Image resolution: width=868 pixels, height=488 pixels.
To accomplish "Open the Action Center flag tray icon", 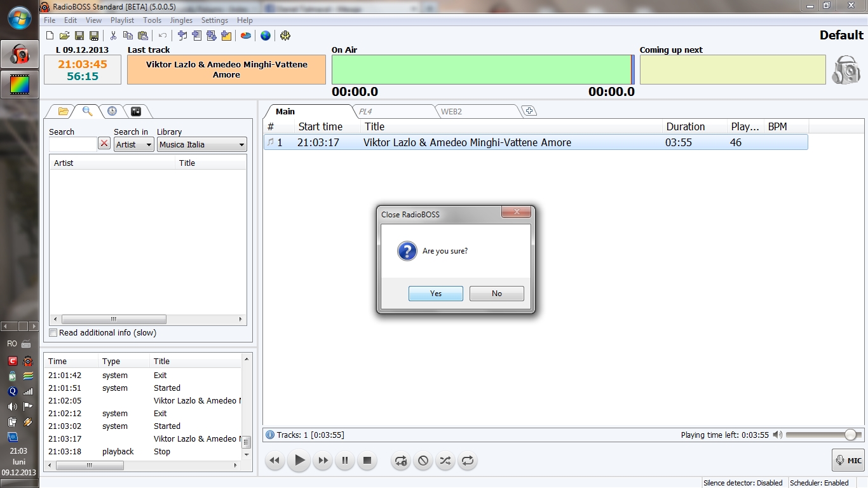I will 28,407.
